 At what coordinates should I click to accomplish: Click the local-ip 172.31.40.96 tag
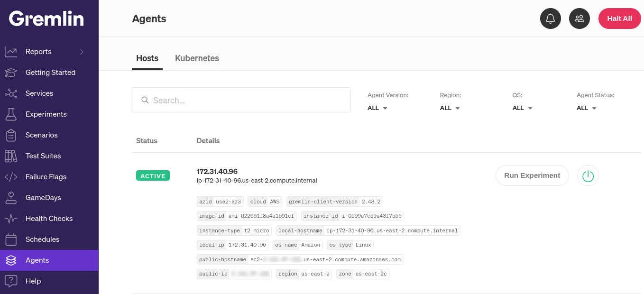coord(232,245)
